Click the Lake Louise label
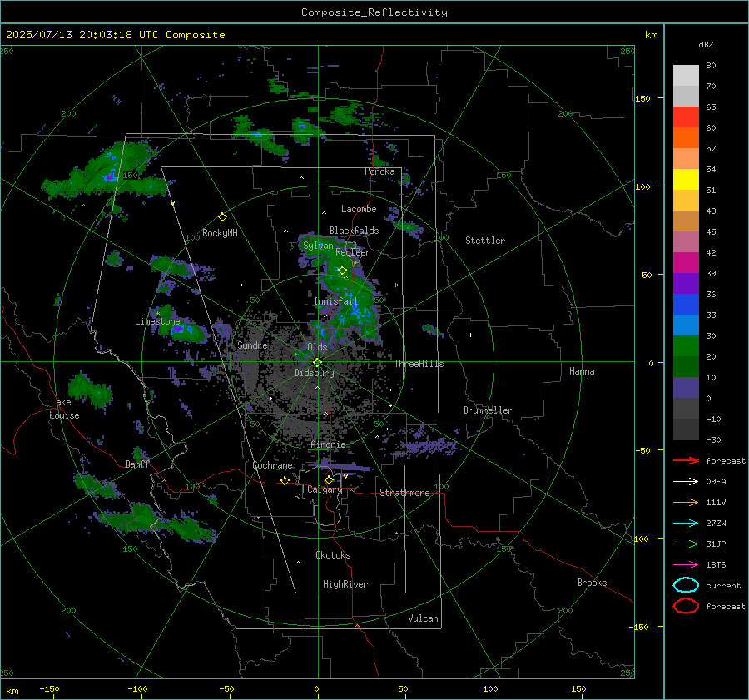Screen dimensions: 749x700 pos(64,409)
